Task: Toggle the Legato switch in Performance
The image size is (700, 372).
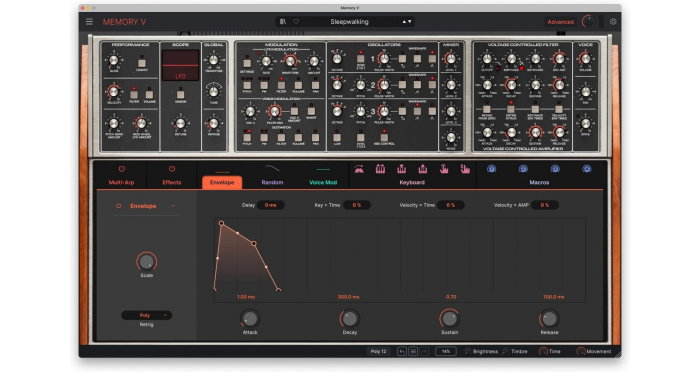Action: (142, 63)
